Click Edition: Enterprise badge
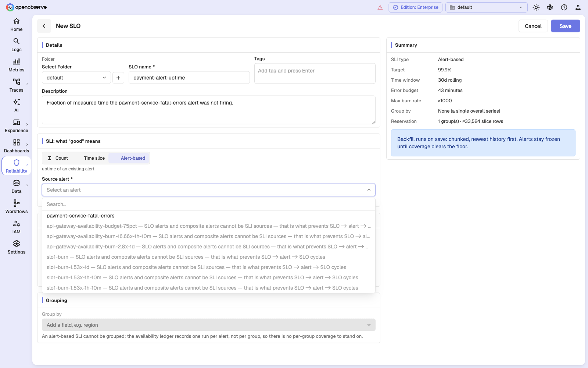Image resolution: width=588 pixels, height=368 pixels. (416, 7)
